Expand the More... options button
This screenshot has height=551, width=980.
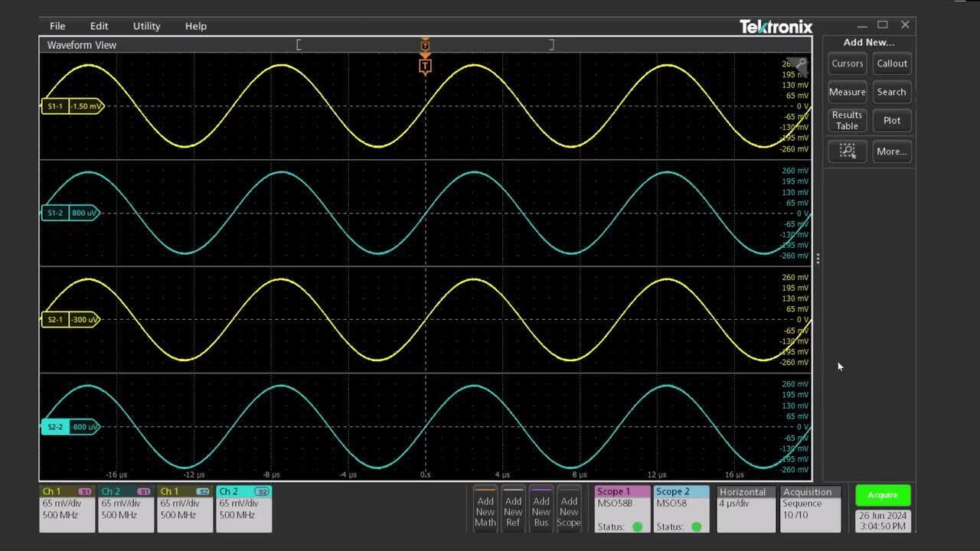tap(891, 152)
